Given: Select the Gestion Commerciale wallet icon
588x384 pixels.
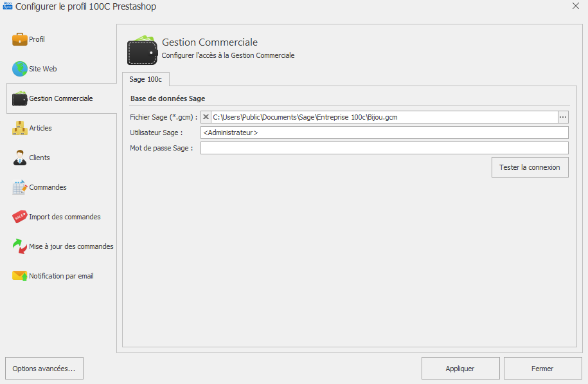Looking at the screenshot, I should click(x=20, y=98).
